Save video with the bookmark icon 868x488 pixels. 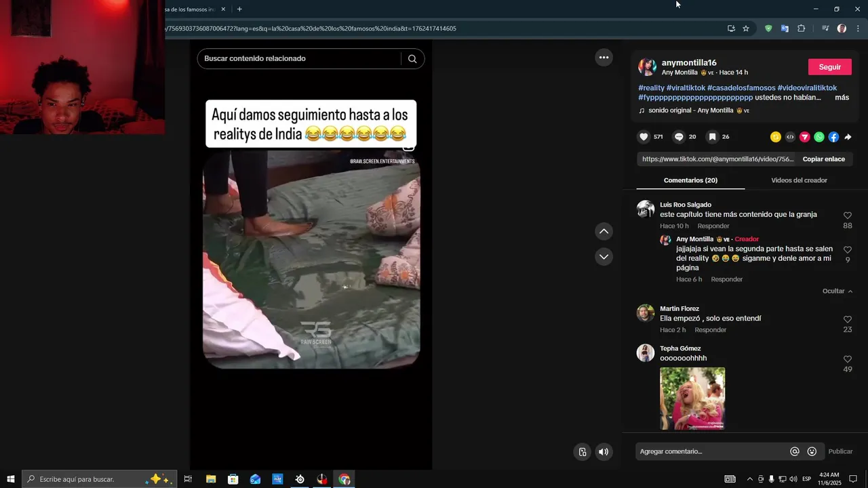pos(712,137)
